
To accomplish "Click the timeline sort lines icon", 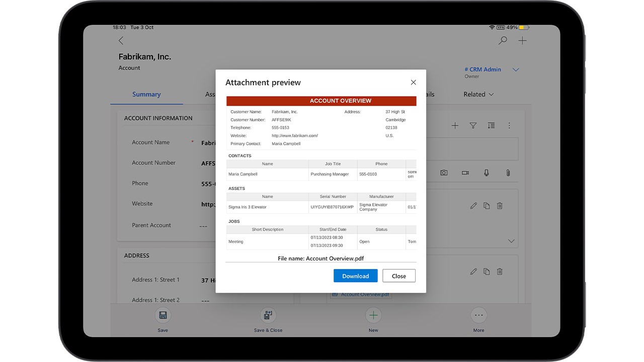I will 491,126.
